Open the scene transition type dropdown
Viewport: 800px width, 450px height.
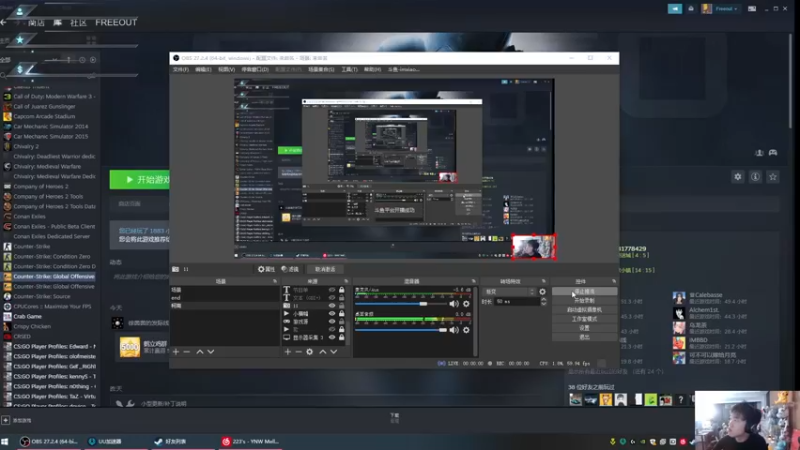tap(509, 292)
